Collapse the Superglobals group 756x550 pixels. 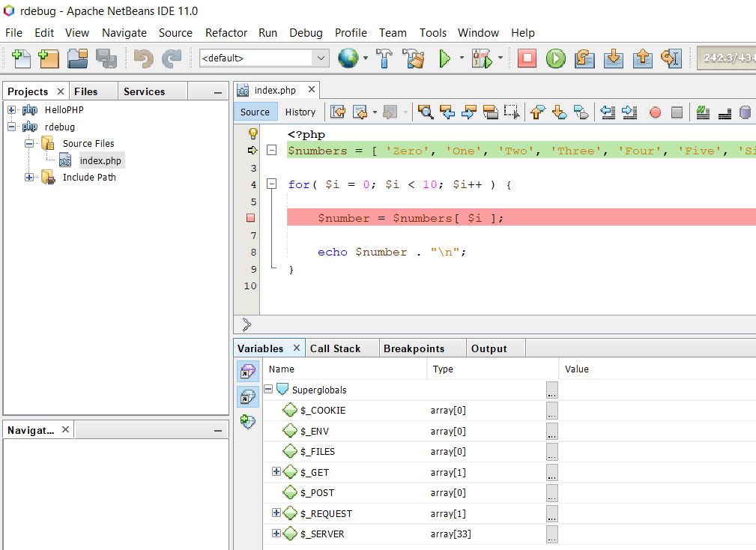pyautogui.click(x=268, y=388)
